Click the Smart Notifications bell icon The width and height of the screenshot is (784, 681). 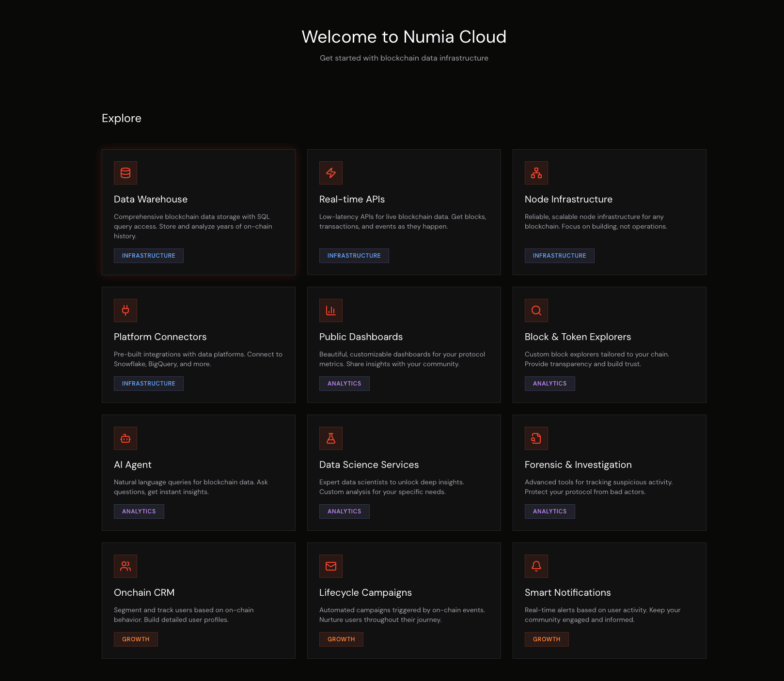[536, 566]
